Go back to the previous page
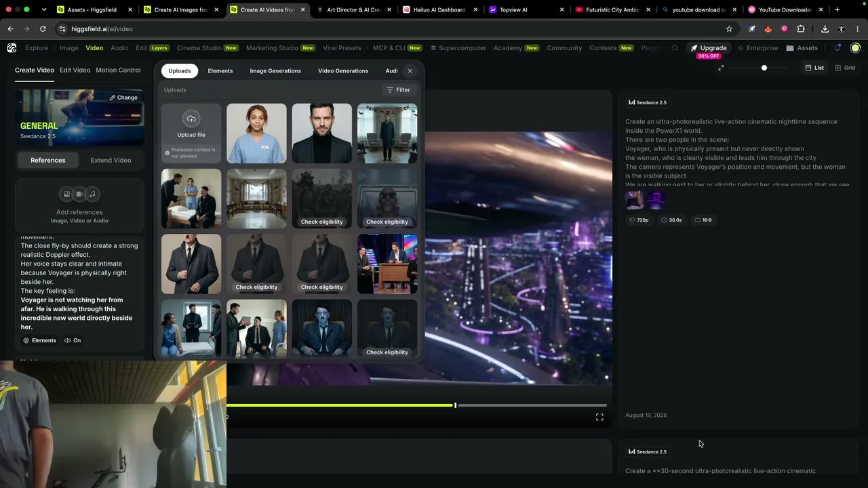Image resolution: width=868 pixels, height=488 pixels. pyautogui.click(x=10, y=29)
